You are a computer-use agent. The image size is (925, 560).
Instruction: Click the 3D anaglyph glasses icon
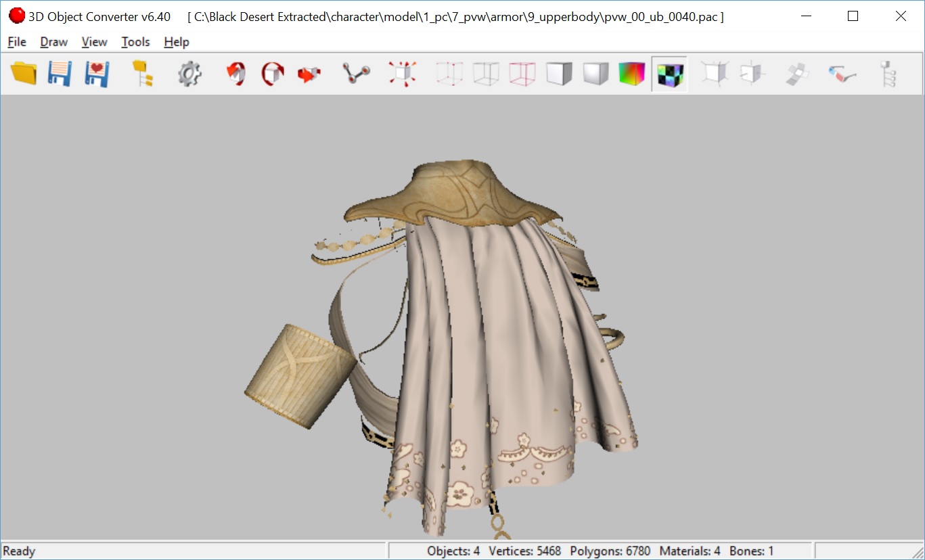click(842, 73)
